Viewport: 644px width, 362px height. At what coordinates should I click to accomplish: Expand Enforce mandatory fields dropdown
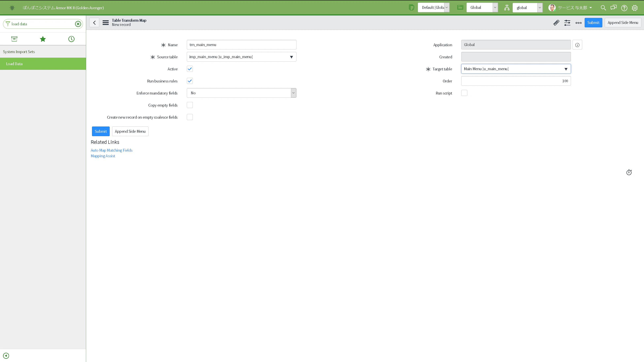pyautogui.click(x=242, y=93)
